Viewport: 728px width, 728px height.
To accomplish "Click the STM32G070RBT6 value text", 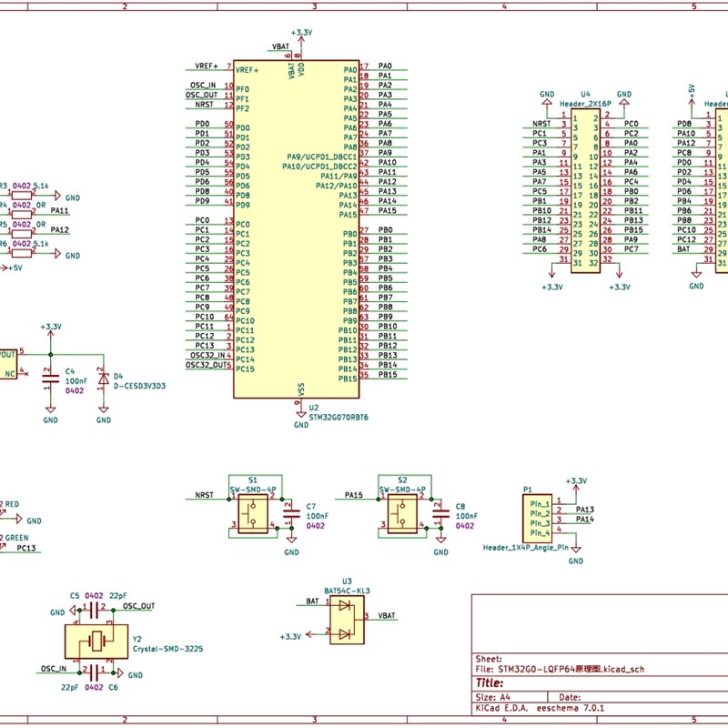I will (x=339, y=418).
